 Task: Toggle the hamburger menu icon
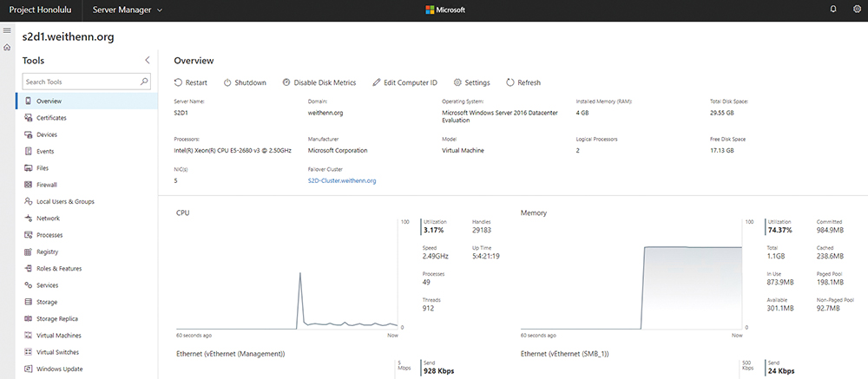tap(7, 29)
